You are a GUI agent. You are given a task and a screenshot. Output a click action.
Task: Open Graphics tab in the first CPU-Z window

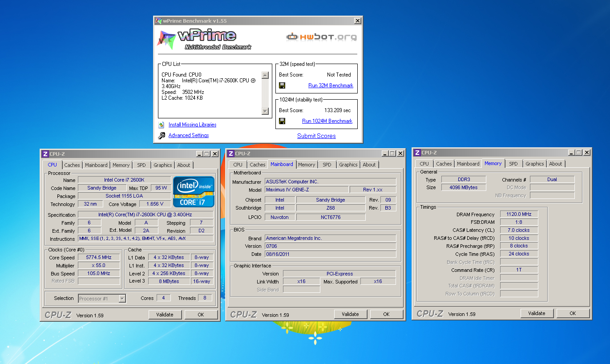click(163, 165)
